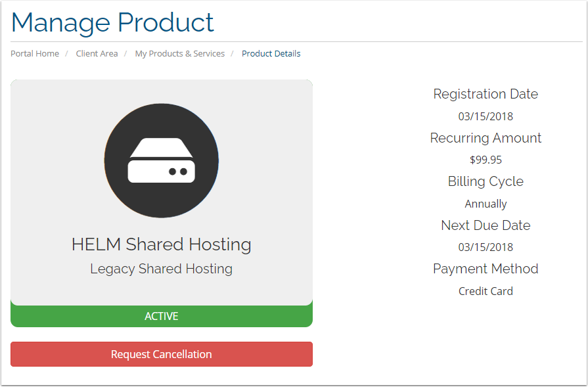Click the Billing Cycle label

(486, 181)
